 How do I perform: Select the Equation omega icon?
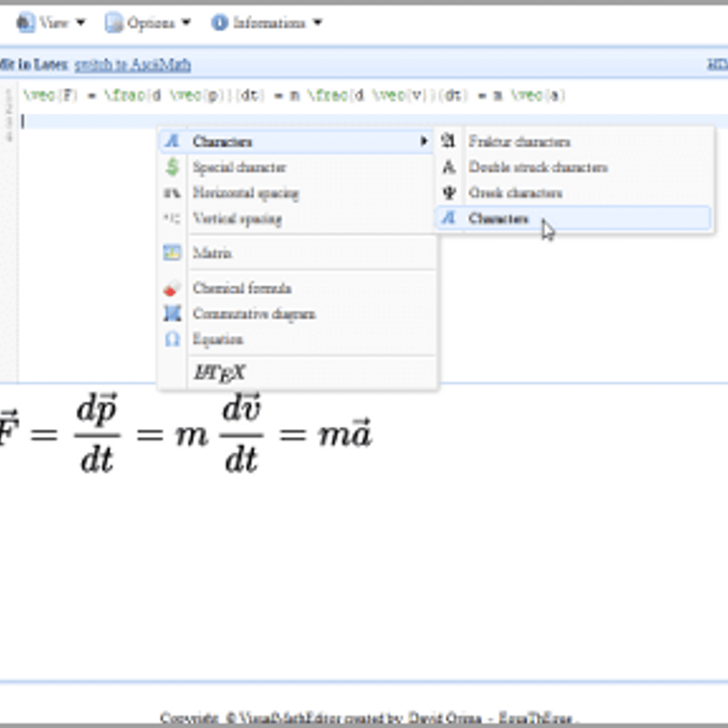pyautogui.click(x=171, y=339)
